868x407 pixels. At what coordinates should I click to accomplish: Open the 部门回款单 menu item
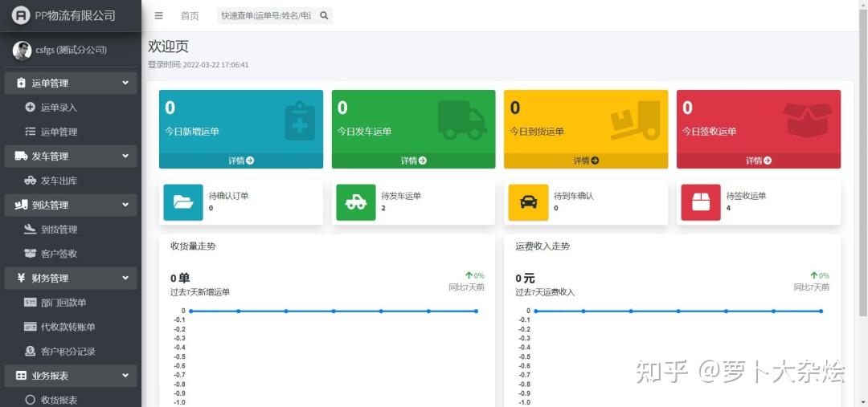[x=70, y=302]
